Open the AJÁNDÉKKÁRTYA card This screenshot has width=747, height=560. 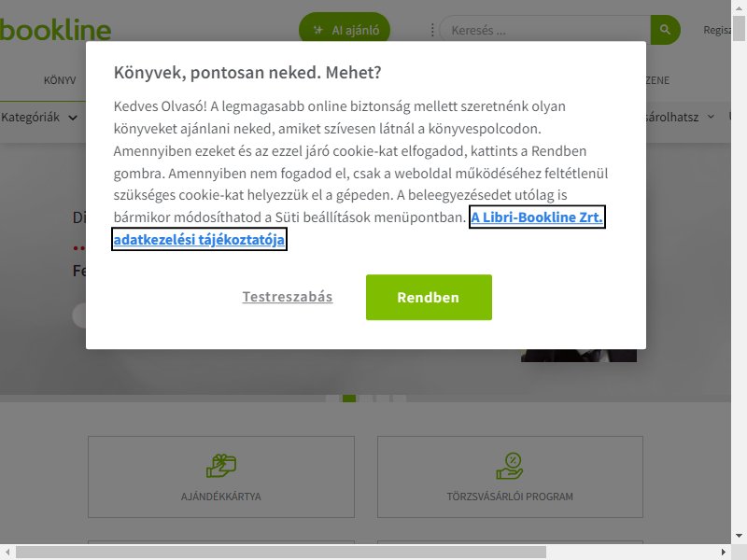(x=221, y=477)
